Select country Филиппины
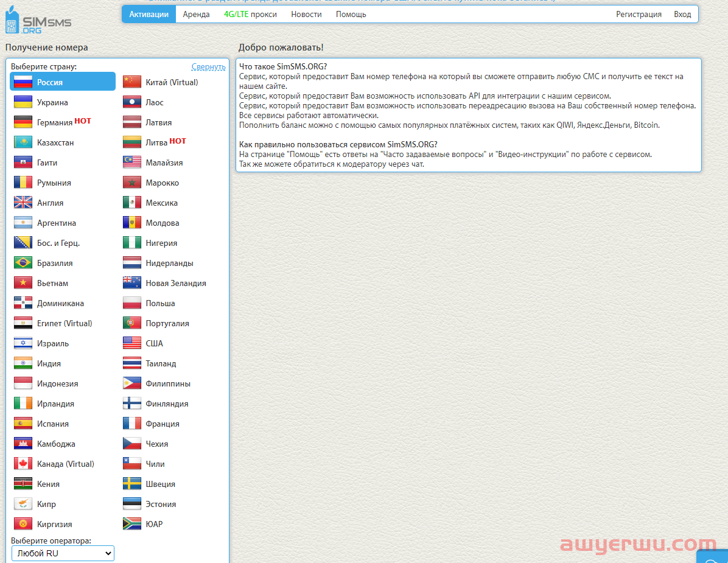The width and height of the screenshot is (728, 563). pos(168,384)
